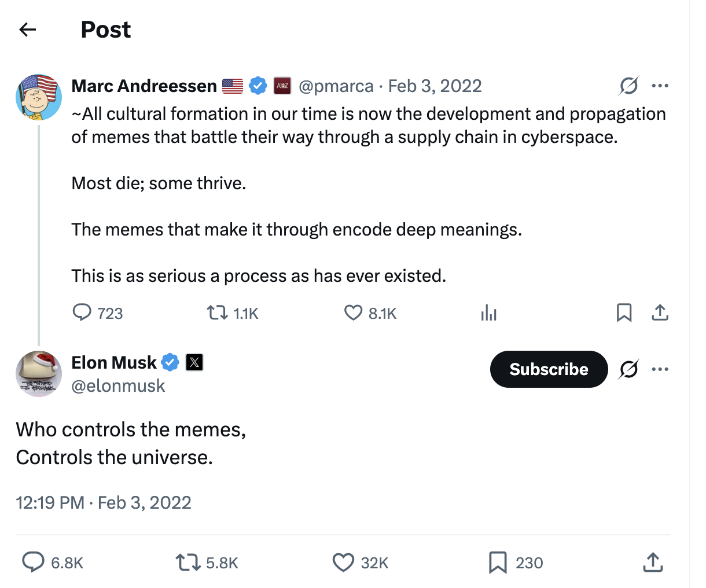Image resolution: width=706 pixels, height=588 pixels.
Task: Open Grok actions on Marc Andreessen's tweet
Action: click(x=628, y=85)
